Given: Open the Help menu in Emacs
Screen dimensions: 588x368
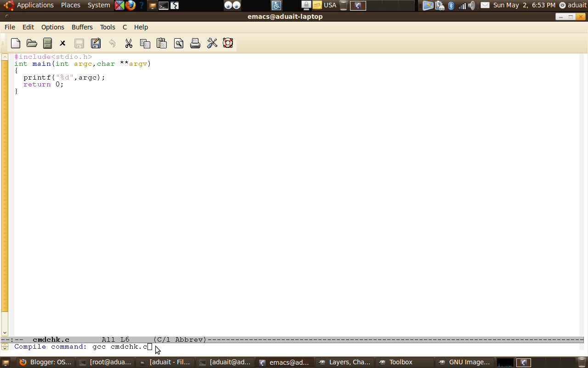Looking at the screenshot, I should [x=141, y=27].
